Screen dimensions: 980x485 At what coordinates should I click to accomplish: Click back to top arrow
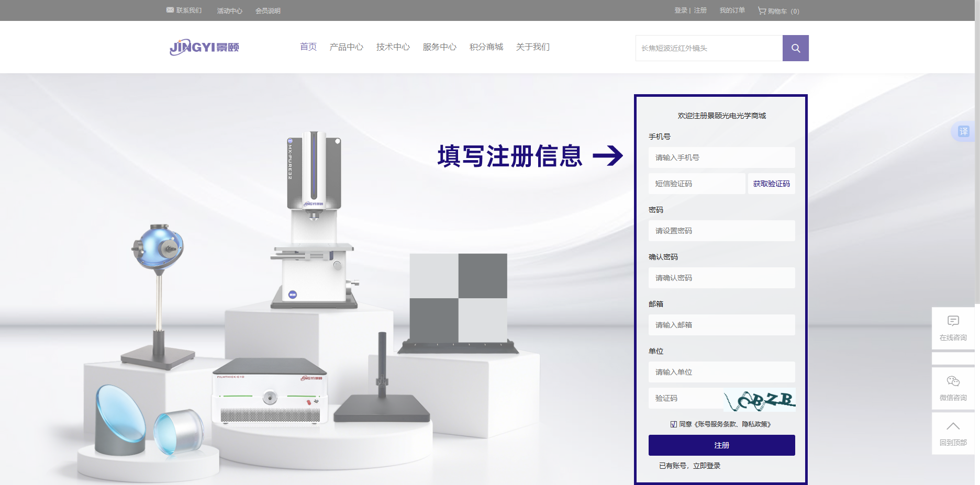pyautogui.click(x=953, y=427)
